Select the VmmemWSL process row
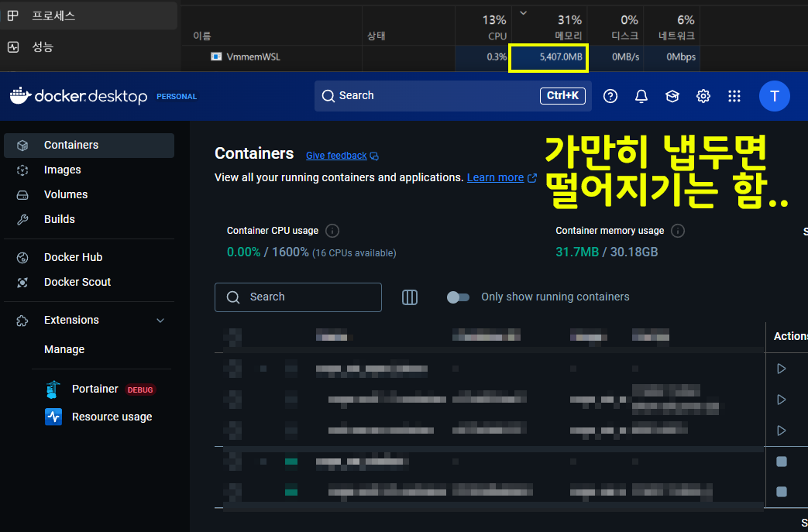The height and width of the screenshot is (532, 808). tap(441, 57)
